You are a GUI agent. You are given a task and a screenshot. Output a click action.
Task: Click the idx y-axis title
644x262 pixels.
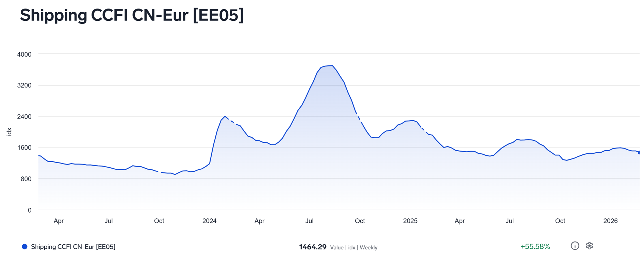click(9, 132)
